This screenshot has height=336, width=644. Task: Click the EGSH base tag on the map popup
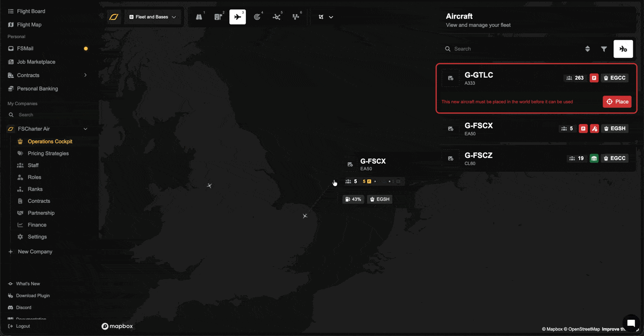coord(379,199)
